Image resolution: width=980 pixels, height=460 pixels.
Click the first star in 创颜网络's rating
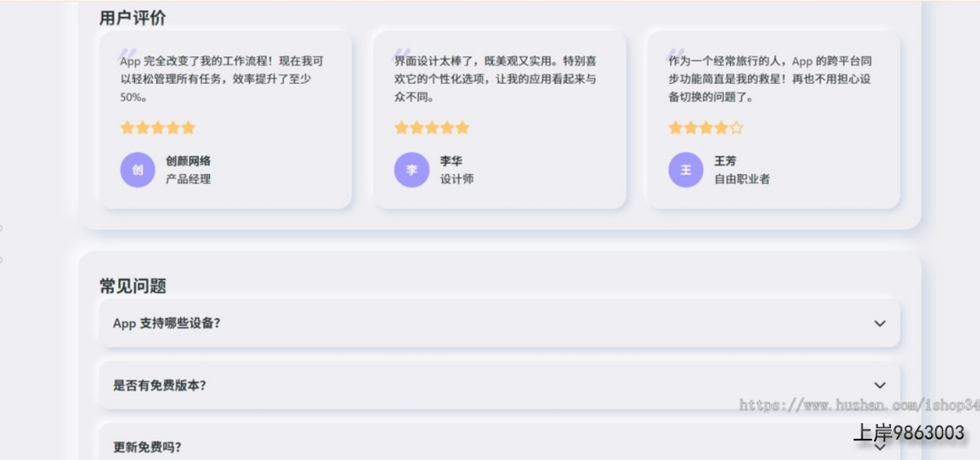pos(127,128)
